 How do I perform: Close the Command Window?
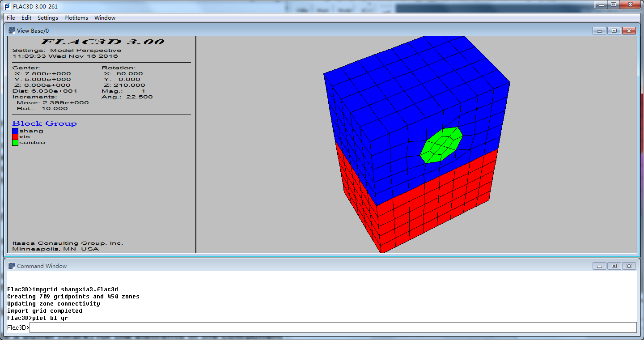tap(629, 266)
